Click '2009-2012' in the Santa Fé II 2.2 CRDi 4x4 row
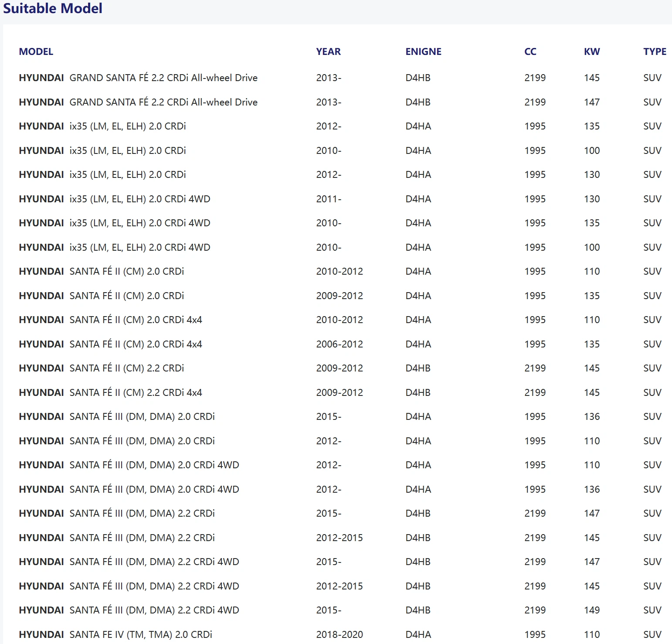Image resolution: width=672 pixels, height=644 pixels. pos(339,392)
